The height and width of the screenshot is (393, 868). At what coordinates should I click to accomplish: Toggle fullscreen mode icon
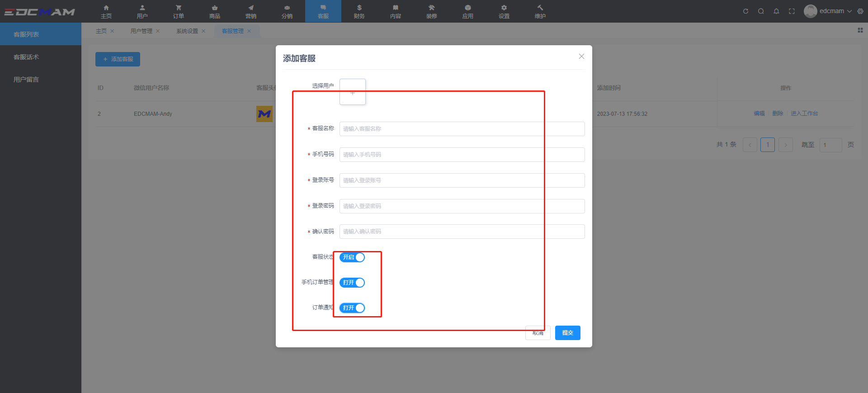tap(792, 11)
